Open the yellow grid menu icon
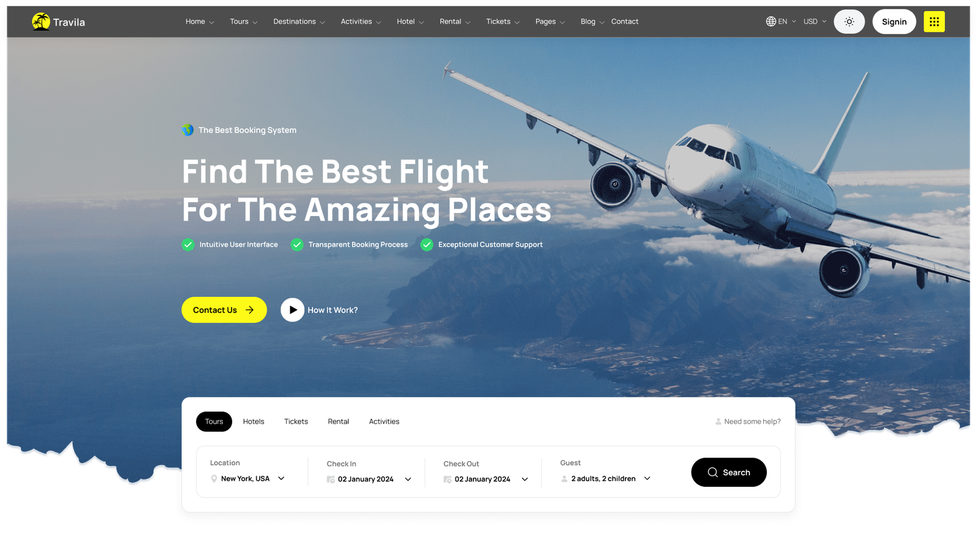Image resolution: width=980 pixels, height=540 pixels. point(934,21)
